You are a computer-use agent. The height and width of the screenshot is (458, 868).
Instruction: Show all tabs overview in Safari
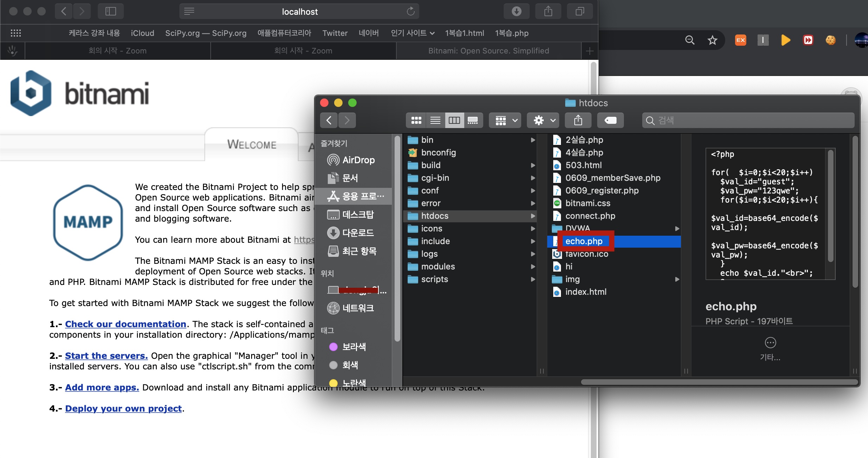580,12
